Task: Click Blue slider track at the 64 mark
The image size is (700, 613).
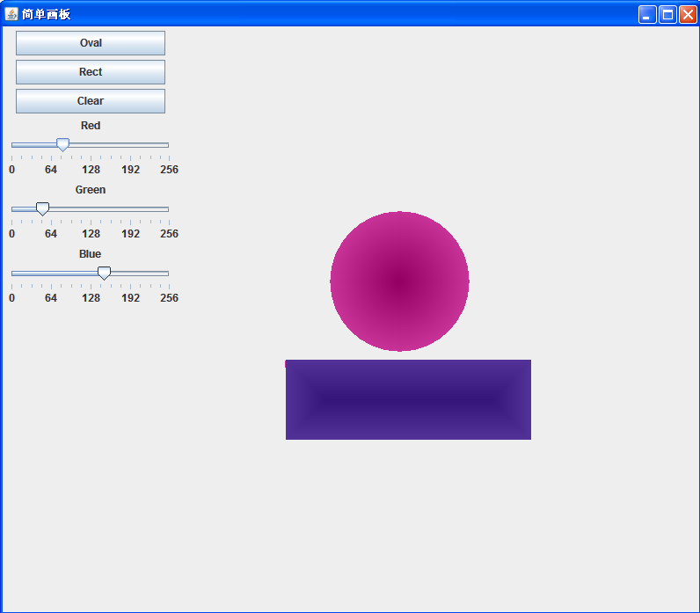Action: 51,274
